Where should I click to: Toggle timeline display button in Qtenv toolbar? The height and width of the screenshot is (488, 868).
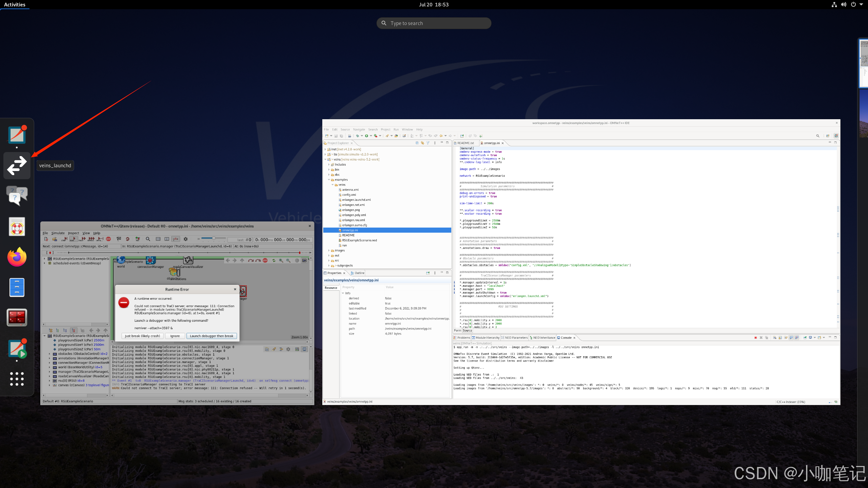[176, 239]
